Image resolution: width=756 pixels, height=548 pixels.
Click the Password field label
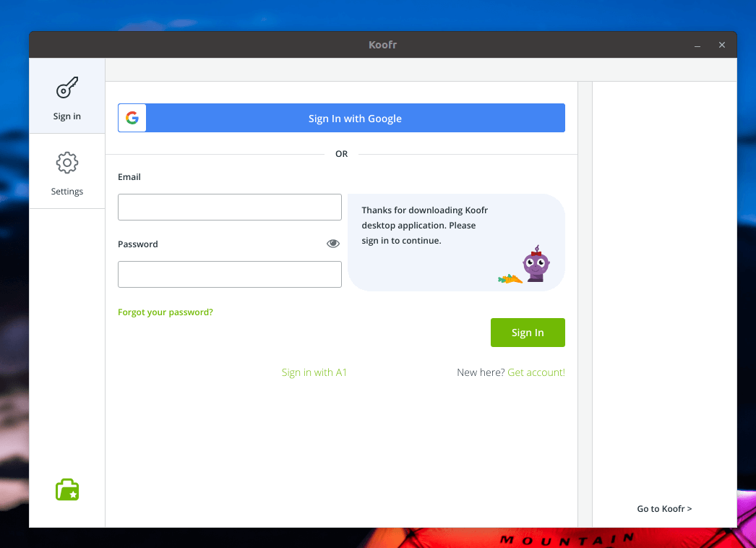pos(138,244)
